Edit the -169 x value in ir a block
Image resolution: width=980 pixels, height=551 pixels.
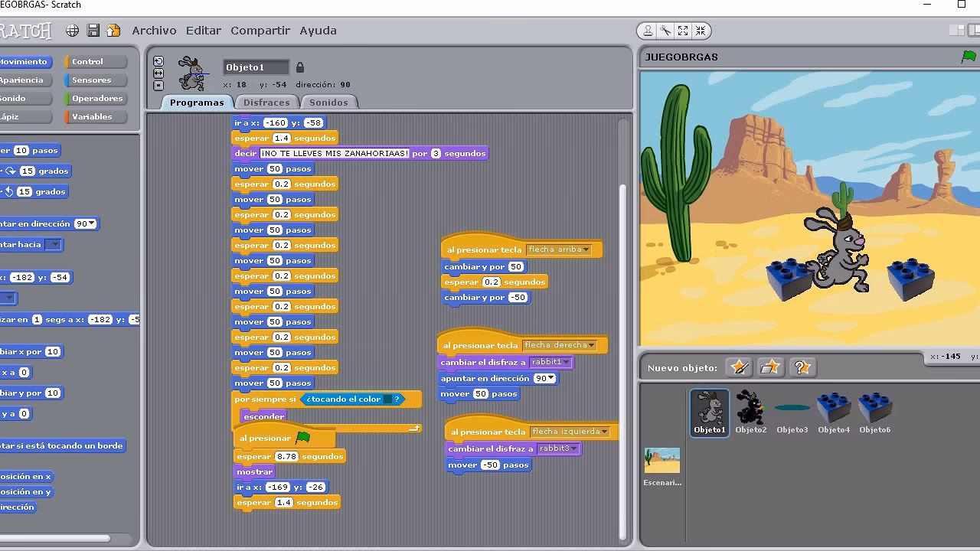pyautogui.click(x=277, y=487)
